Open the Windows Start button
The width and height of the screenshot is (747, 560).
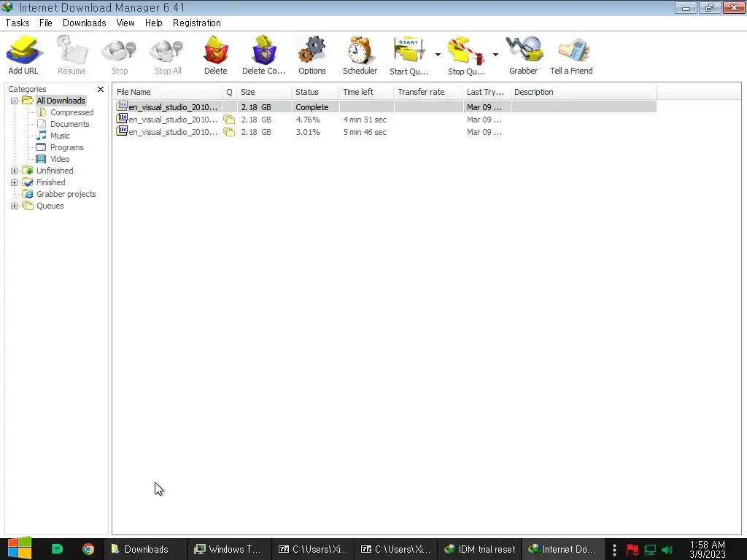pos(20,548)
